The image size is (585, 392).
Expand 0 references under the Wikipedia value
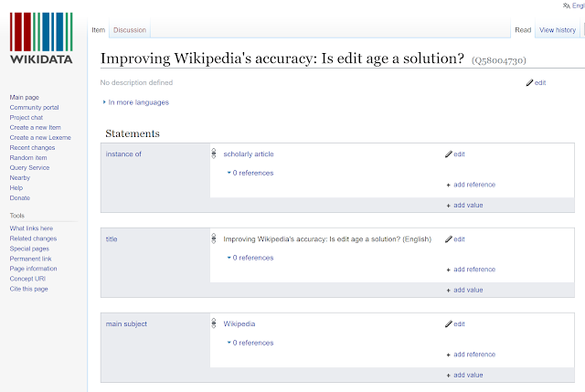click(250, 343)
